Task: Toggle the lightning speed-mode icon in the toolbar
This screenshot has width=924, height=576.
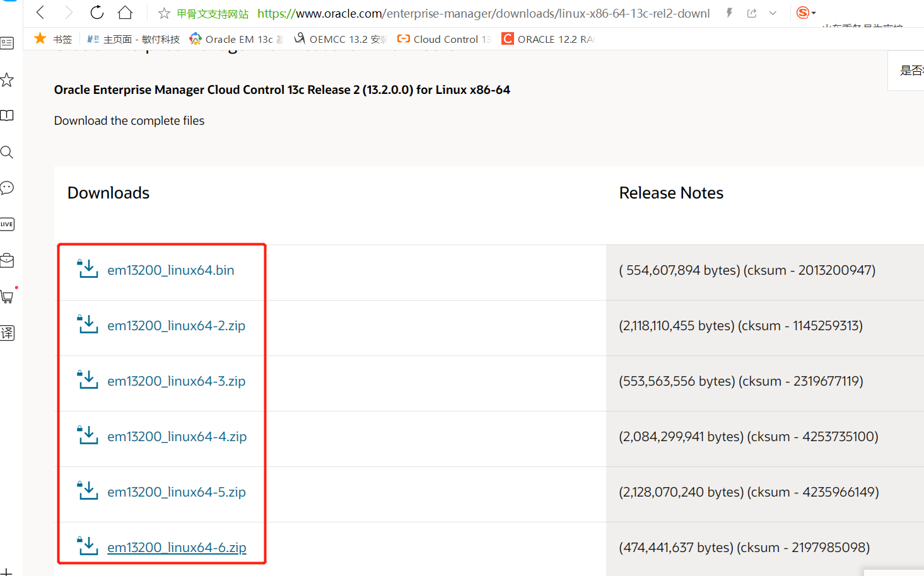Action: [728, 13]
